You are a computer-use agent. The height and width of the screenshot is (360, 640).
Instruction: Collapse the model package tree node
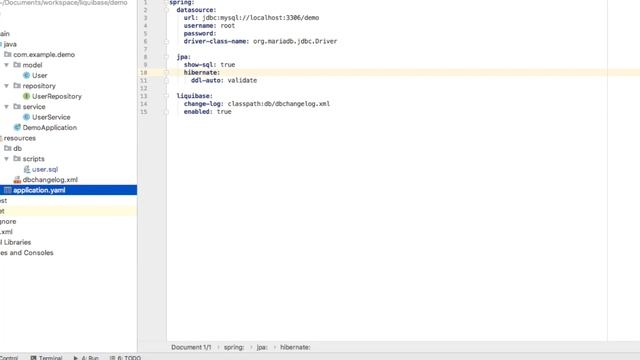point(7,65)
